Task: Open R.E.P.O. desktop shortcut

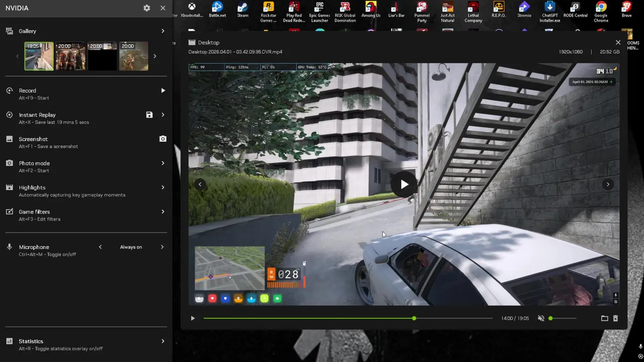Action: tap(499, 10)
